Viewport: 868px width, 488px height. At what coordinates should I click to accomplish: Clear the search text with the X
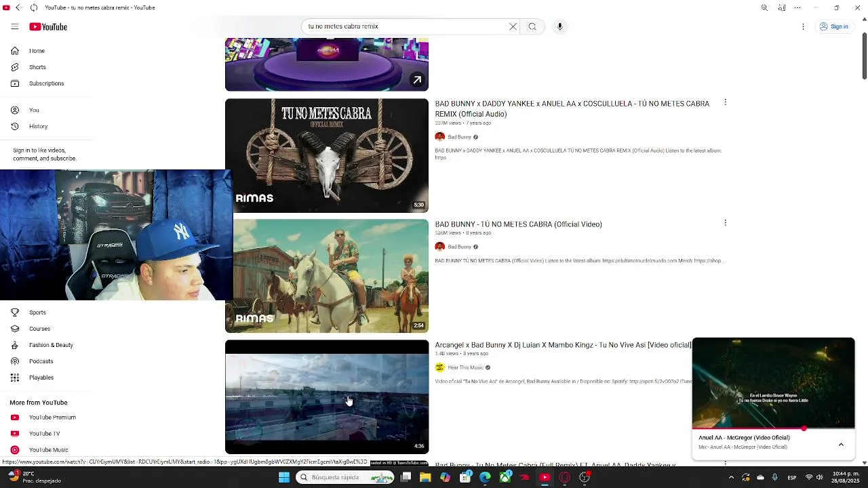coord(513,26)
